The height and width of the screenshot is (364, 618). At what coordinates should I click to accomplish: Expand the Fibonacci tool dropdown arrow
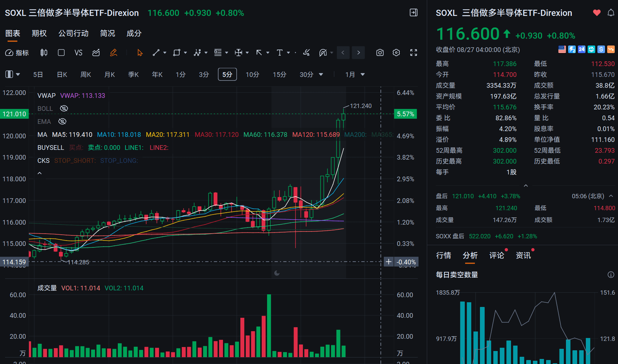pos(227,53)
